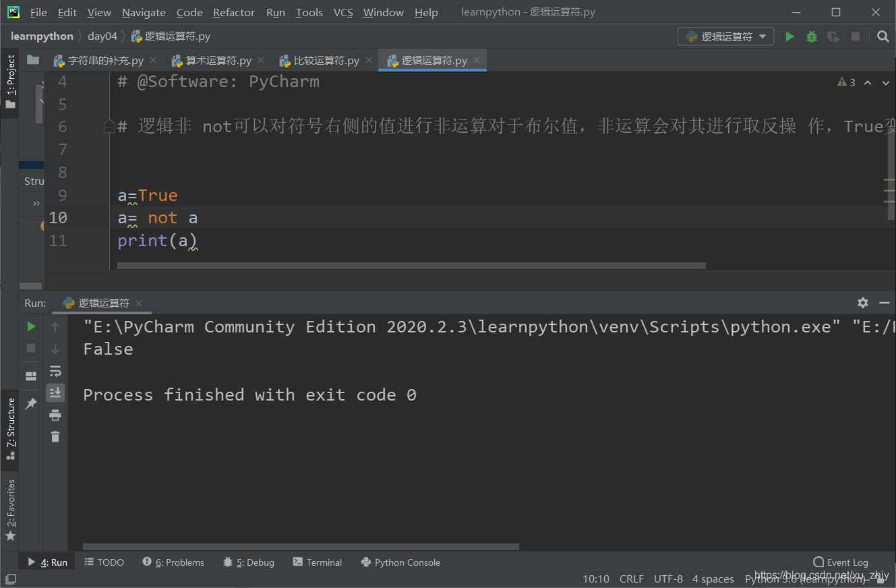
Task: Open Run panel settings gear
Action: 863,303
